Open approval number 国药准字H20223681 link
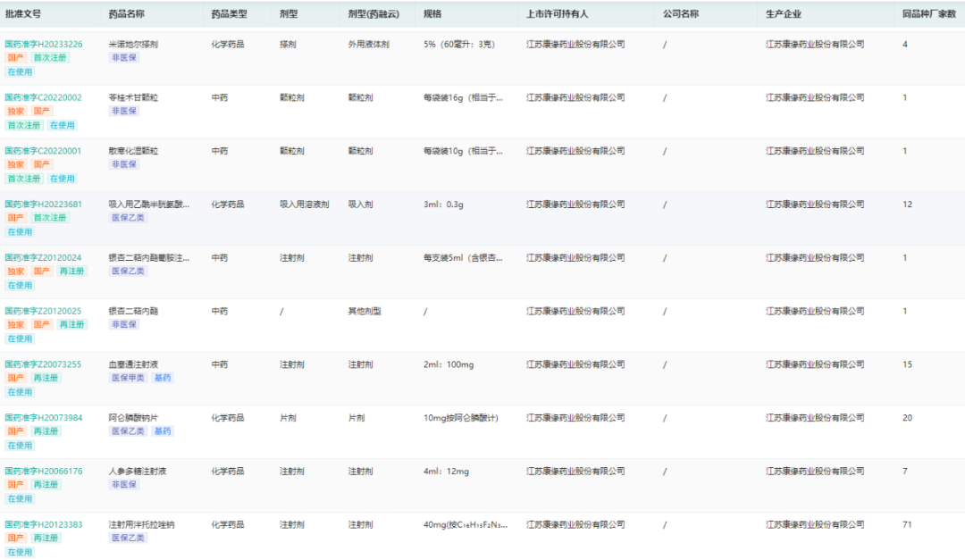 [43, 205]
